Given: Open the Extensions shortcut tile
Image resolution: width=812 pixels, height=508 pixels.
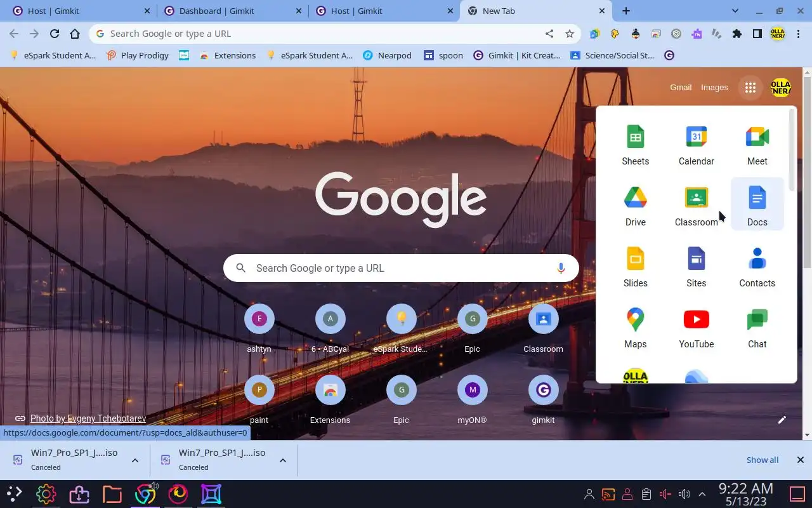Looking at the screenshot, I should pyautogui.click(x=330, y=400).
